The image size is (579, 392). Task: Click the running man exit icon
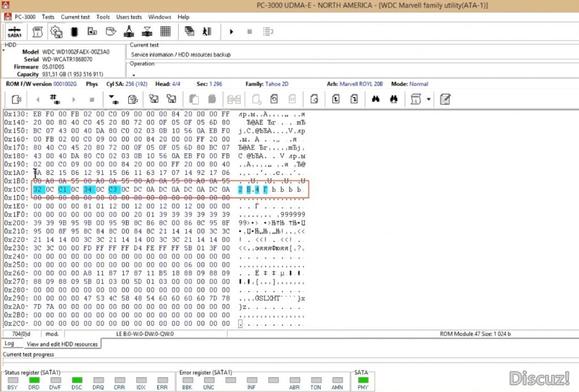207,32
